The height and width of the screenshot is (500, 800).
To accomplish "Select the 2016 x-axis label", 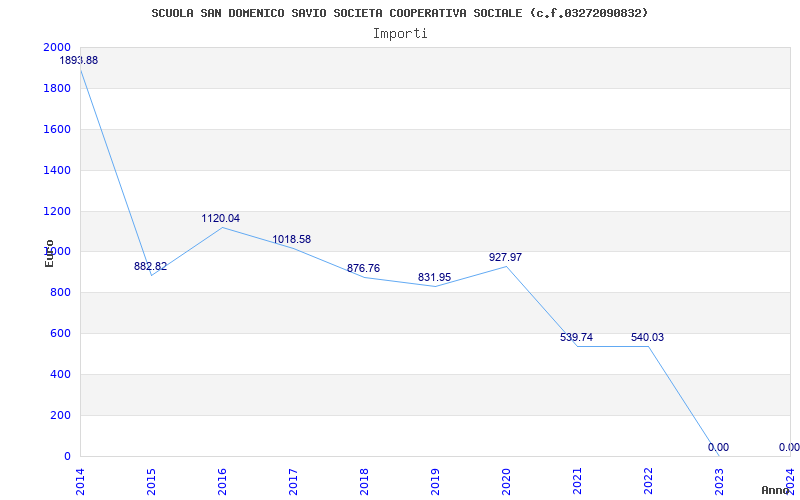I will pyautogui.click(x=222, y=482).
